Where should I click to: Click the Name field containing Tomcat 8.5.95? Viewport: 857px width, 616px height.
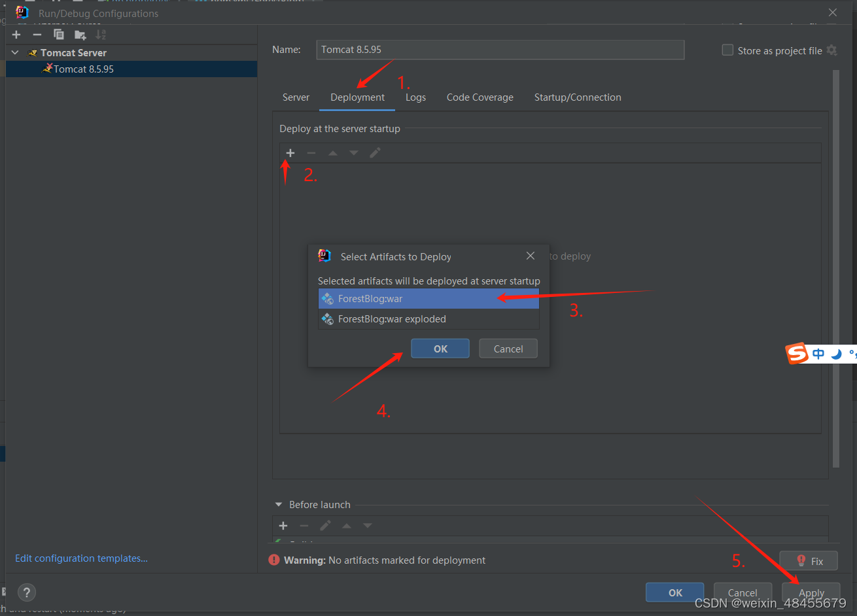(x=500, y=50)
